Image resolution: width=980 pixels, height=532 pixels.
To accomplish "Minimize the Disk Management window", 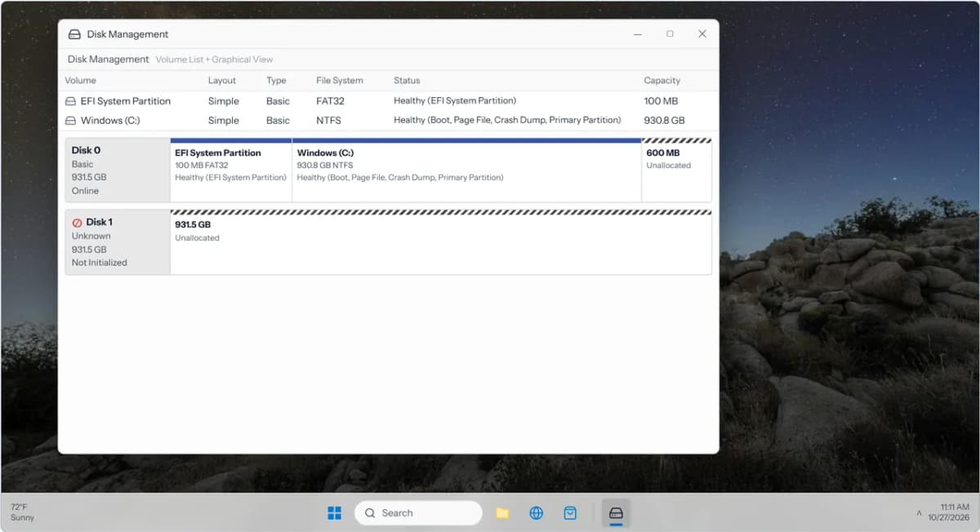I will pos(638,34).
